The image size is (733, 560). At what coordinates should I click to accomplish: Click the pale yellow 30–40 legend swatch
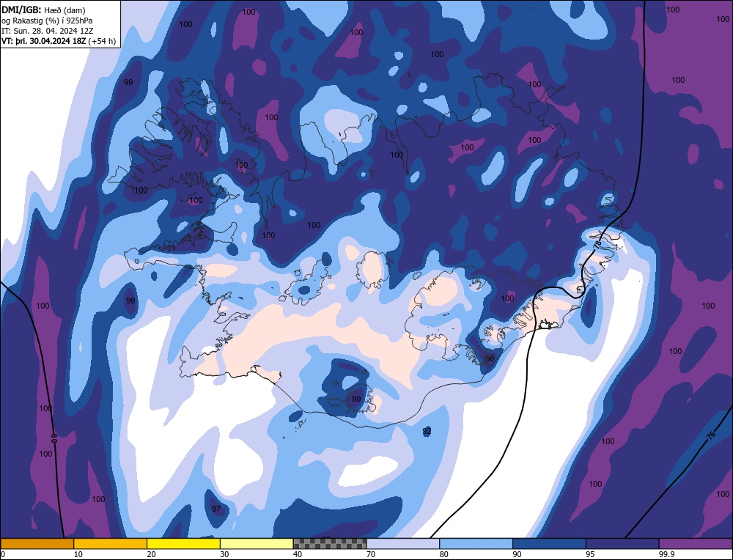pos(257,543)
